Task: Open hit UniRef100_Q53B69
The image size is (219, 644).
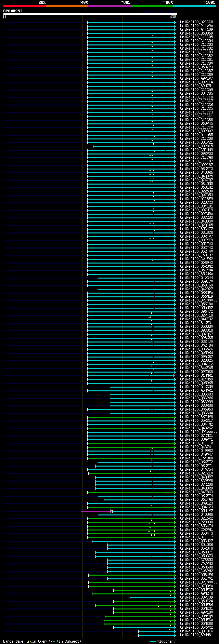Action: coord(196,33)
